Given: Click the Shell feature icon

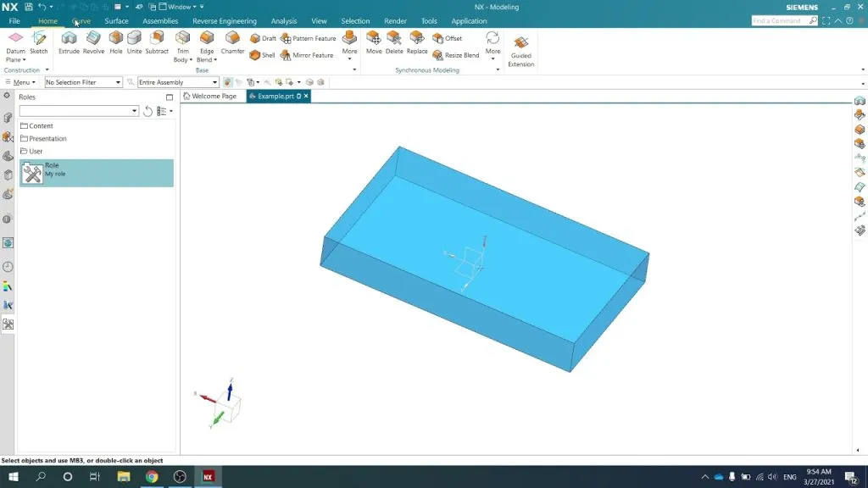Looking at the screenshot, I should tap(262, 55).
